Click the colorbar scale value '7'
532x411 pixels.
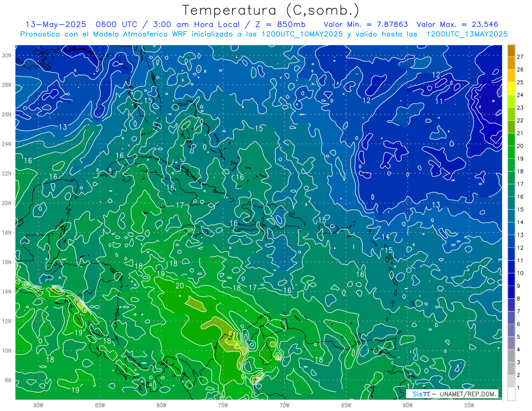[518, 311]
